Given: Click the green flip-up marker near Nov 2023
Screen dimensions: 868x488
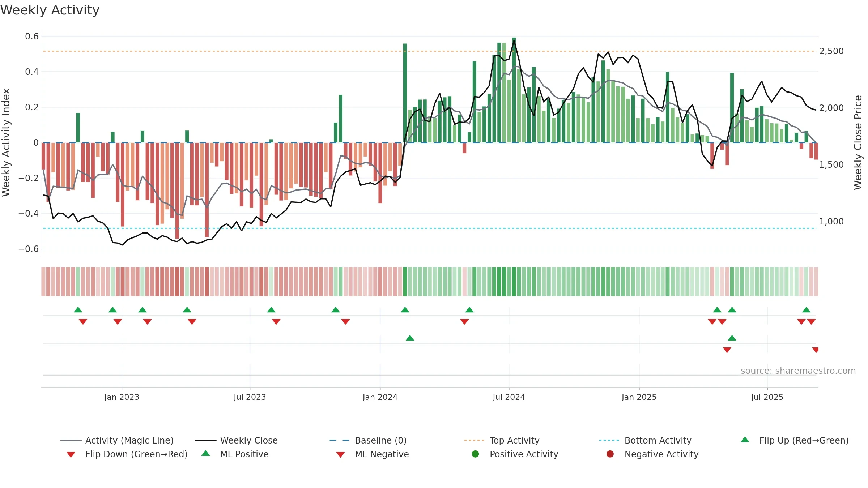Looking at the screenshot, I should [x=336, y=310].
